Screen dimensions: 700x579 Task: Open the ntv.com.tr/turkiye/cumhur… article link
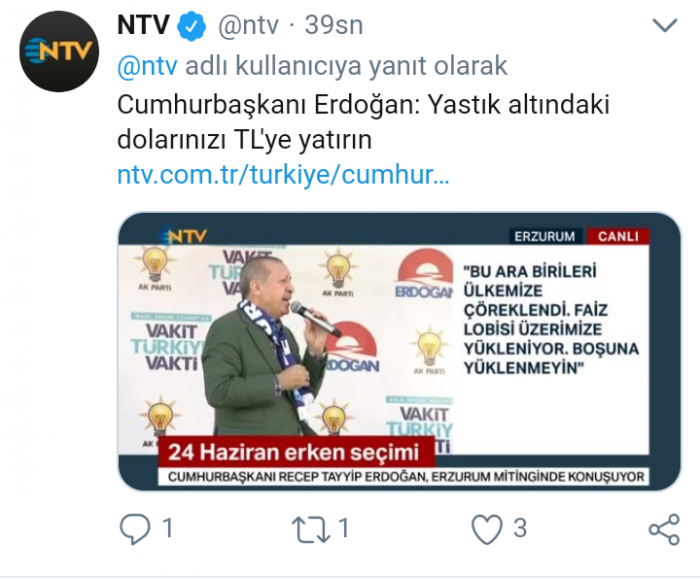point(283,175)
